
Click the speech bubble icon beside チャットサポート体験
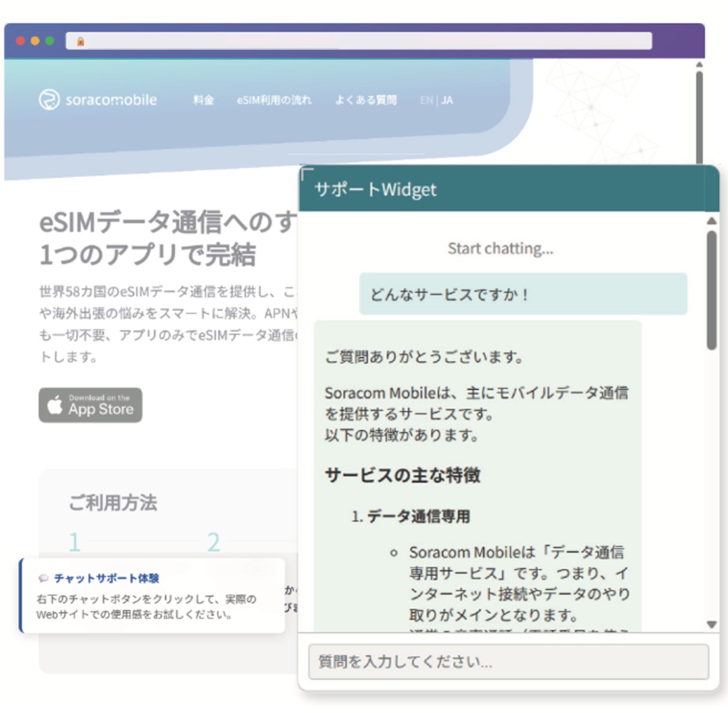tap(43, 578)
